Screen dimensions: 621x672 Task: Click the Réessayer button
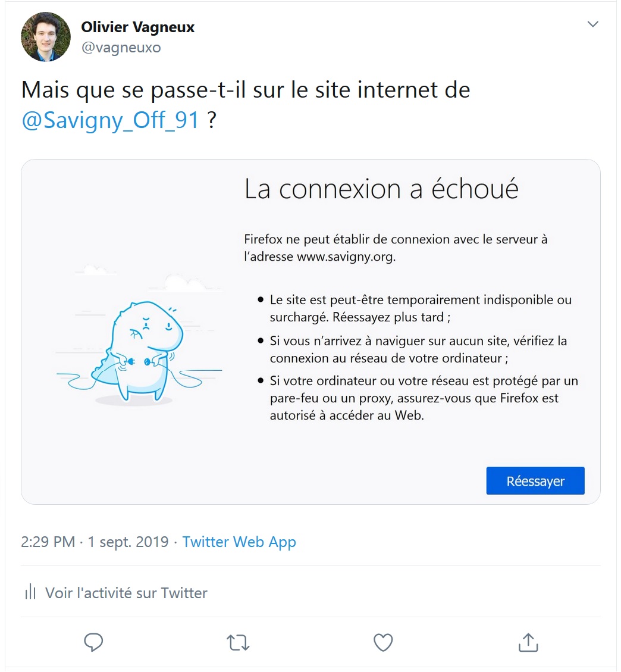pos(535,481)
